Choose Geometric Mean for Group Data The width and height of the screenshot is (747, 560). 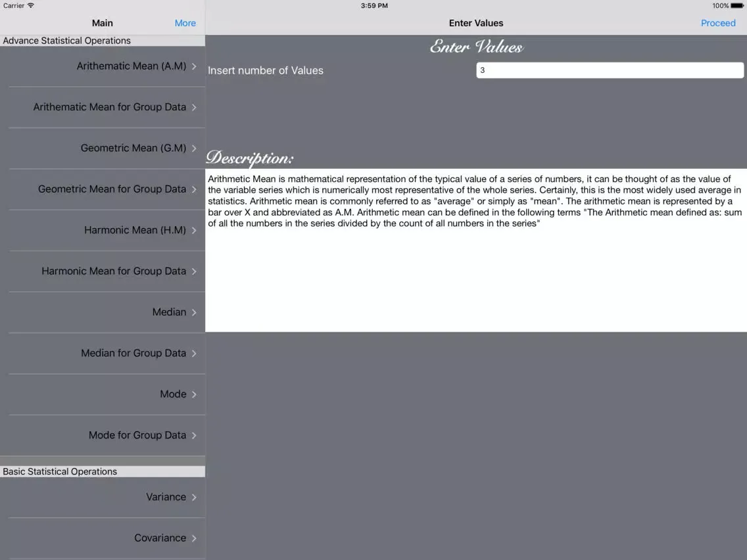coord(103,189)
